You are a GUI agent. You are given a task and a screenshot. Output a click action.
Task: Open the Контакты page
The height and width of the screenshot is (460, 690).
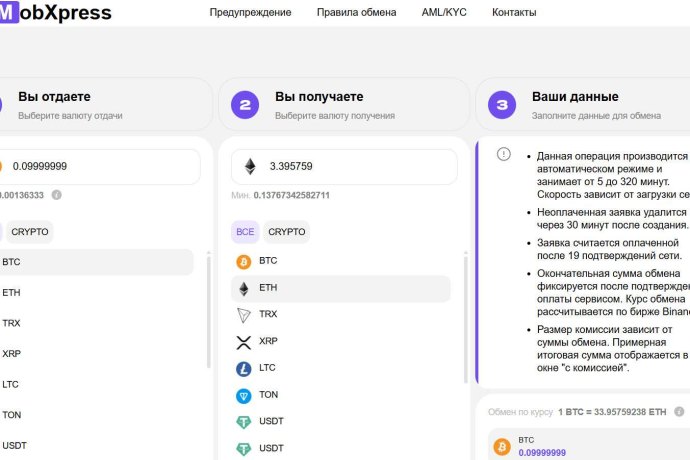click(x=514, y=12)
